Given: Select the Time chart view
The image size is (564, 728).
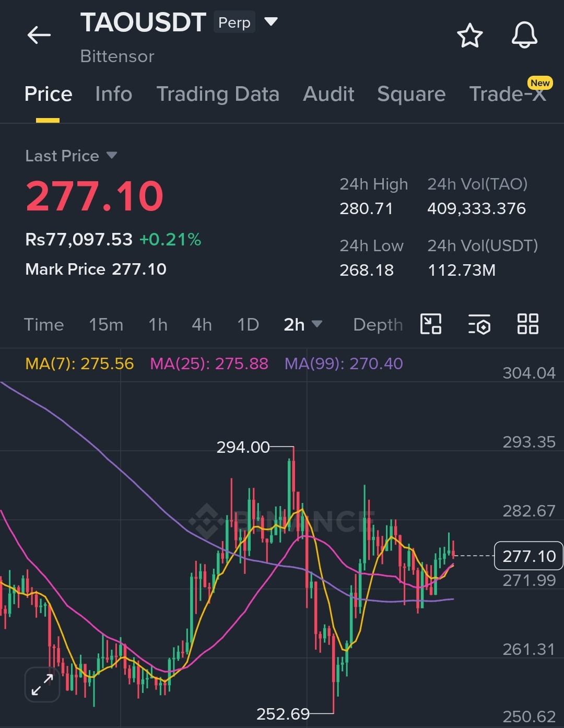Looking at the screenshot, I should point(44,324).
